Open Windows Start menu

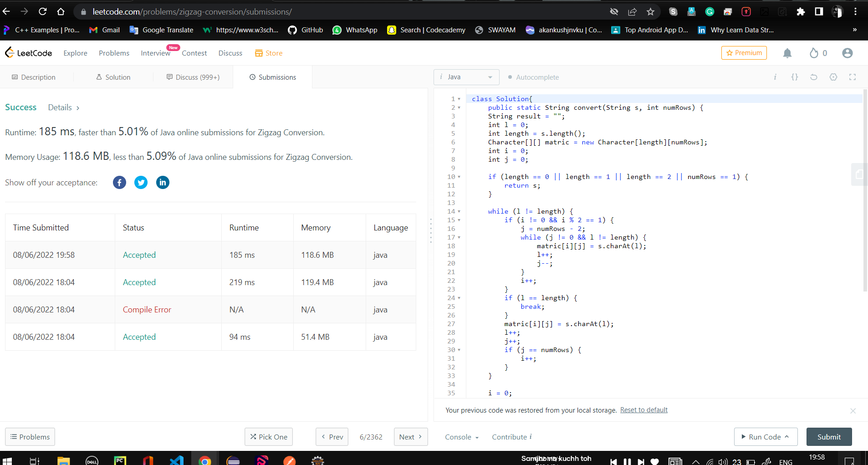coord(7,461)
